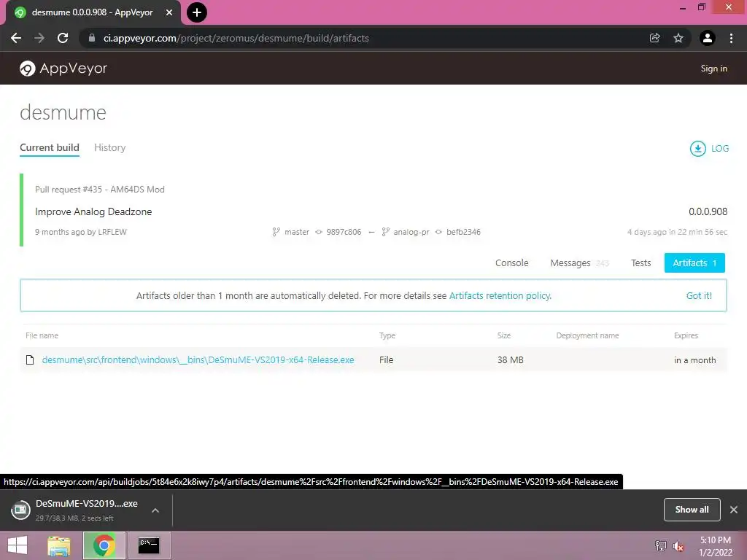Close the desmume AppVeyor tab

(169, 12)
